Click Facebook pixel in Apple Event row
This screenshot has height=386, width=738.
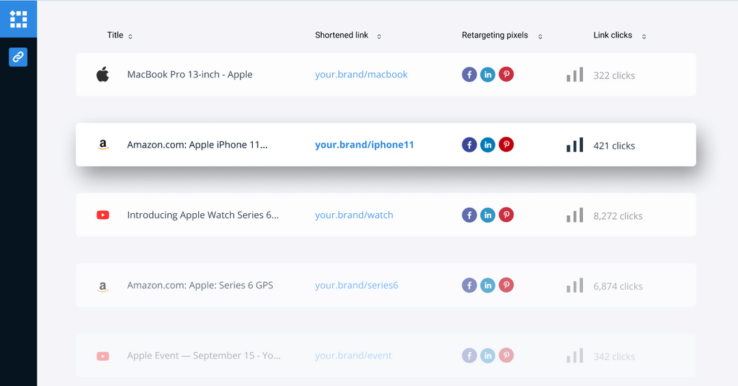(x=469, y=355)
